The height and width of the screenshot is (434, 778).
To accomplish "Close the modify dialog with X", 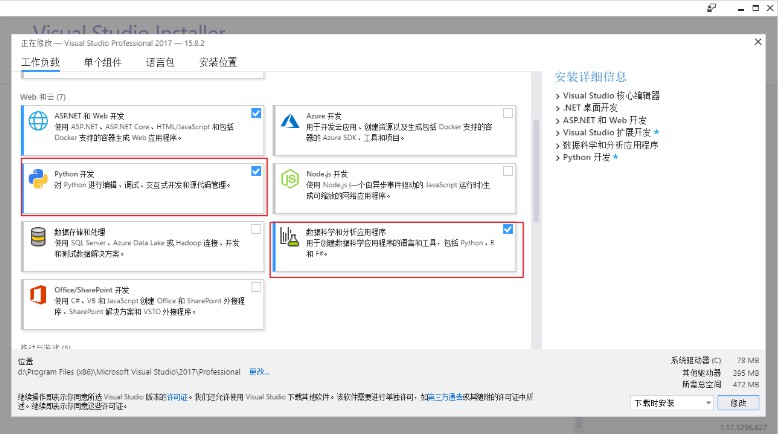I will 756,42.
